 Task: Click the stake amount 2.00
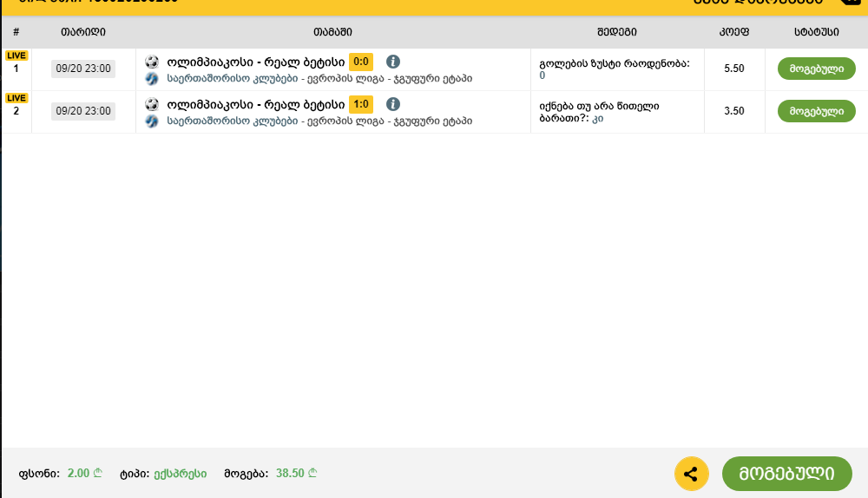84,474
